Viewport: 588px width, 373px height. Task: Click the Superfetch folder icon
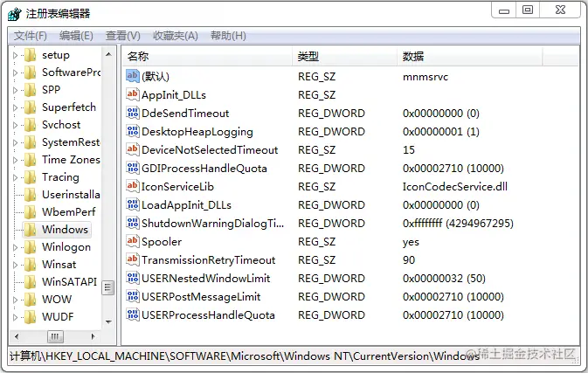click(30, 107)
